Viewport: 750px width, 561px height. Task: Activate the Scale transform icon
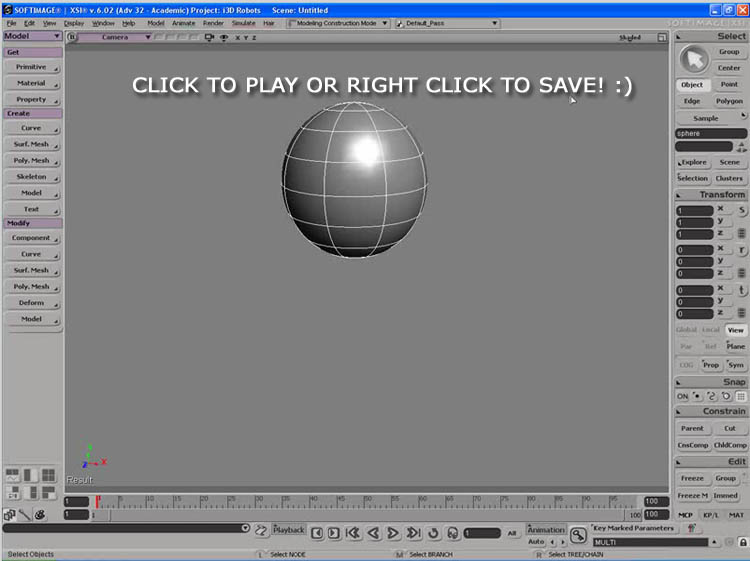pyautogui.click(x=742, y=211)
